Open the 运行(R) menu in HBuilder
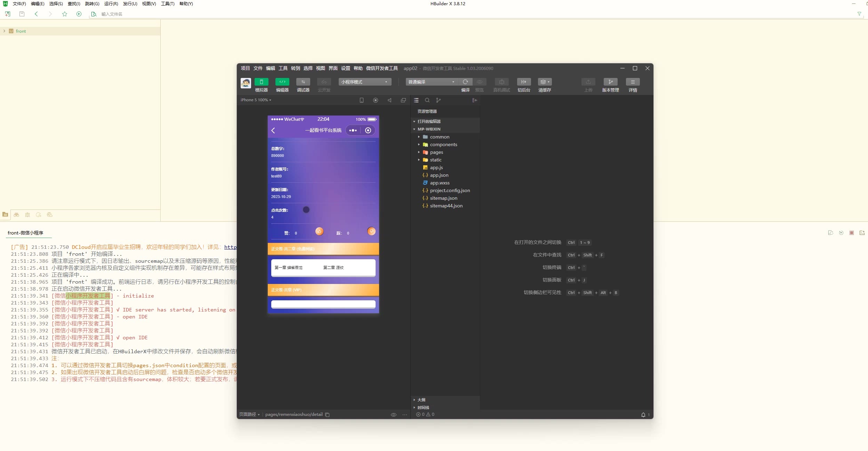The height and width of the screenshot is (451, 868). tap(111, 4)
